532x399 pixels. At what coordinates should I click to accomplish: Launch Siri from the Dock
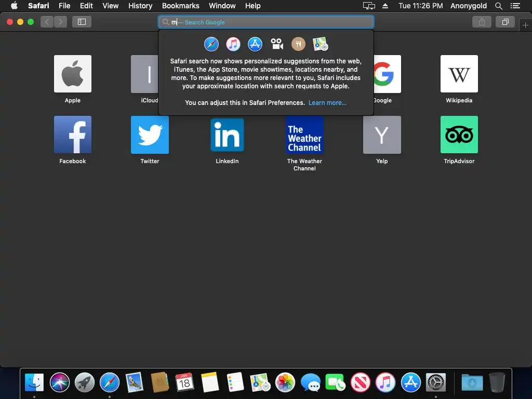click(x=59, y=382)
